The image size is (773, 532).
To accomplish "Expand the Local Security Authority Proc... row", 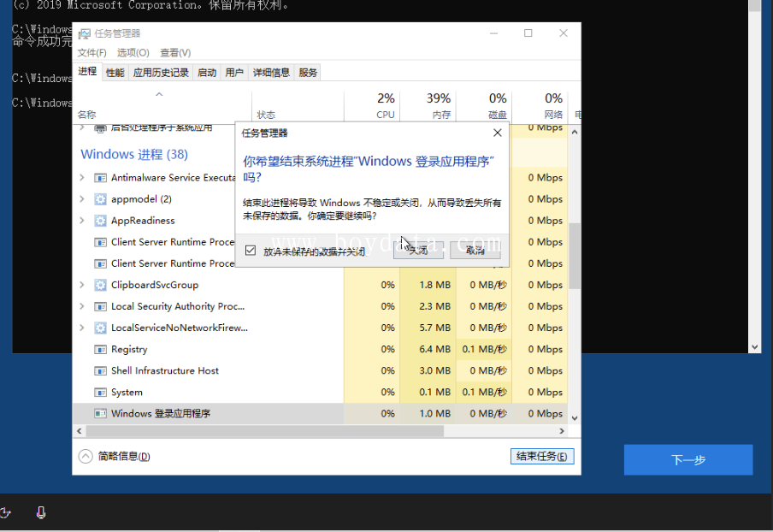I will pos(82,306).
